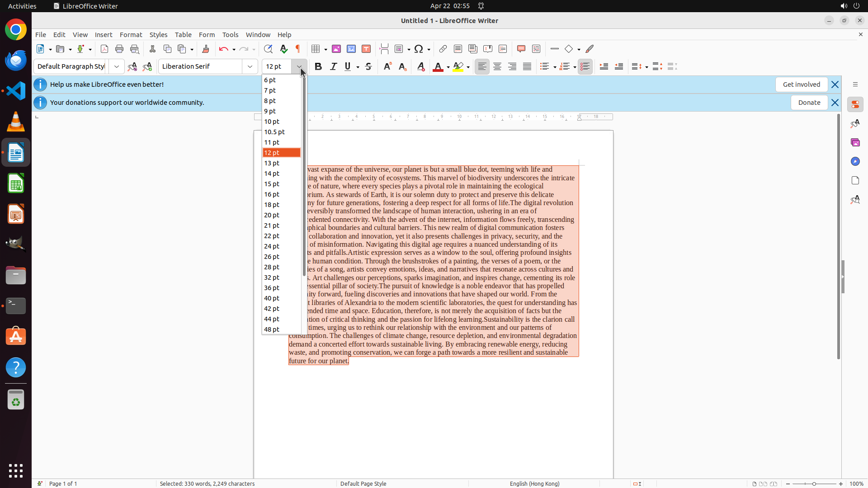Open LibreOffice Calc from the dock
Image resolution: width=868 pixels, height=488 pixels.
click(16, 183)
